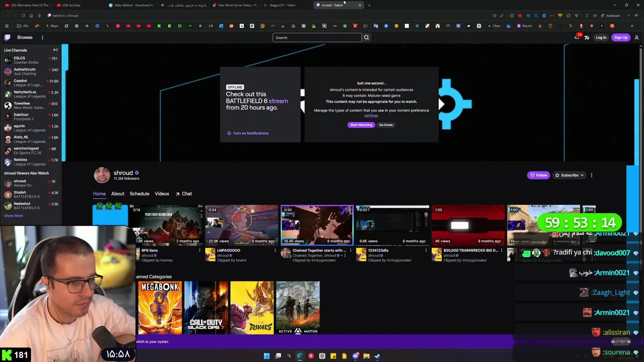The width and height of the screenshot is (644, 362).
Task: Open channel three-dot options menu
Action: [592, 175]
